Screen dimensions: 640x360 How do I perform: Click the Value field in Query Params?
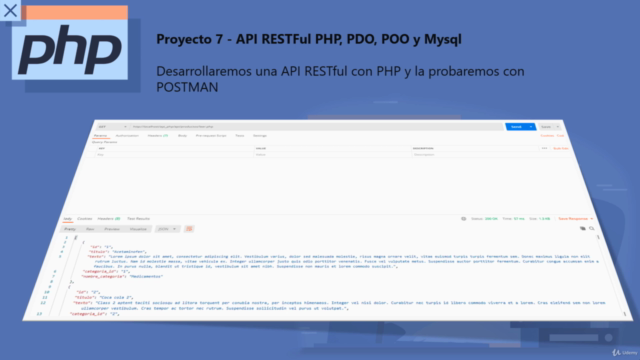332,155
